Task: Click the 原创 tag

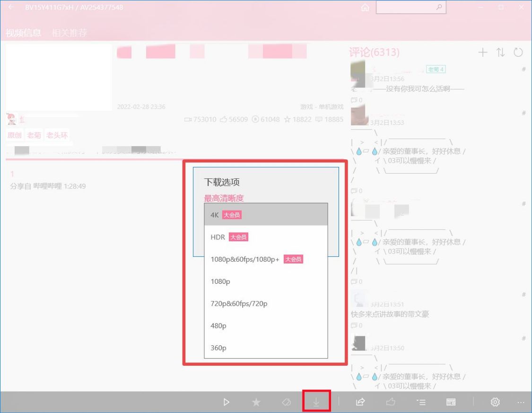Action: click(x=15, y=135)
